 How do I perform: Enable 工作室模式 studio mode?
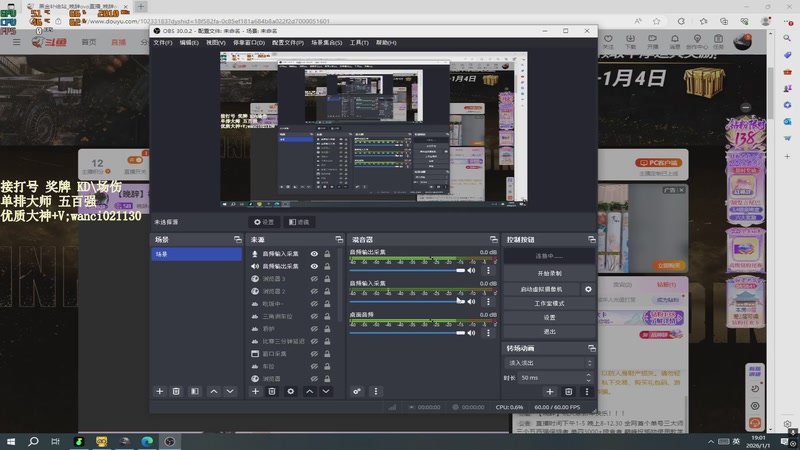(549, 304)
